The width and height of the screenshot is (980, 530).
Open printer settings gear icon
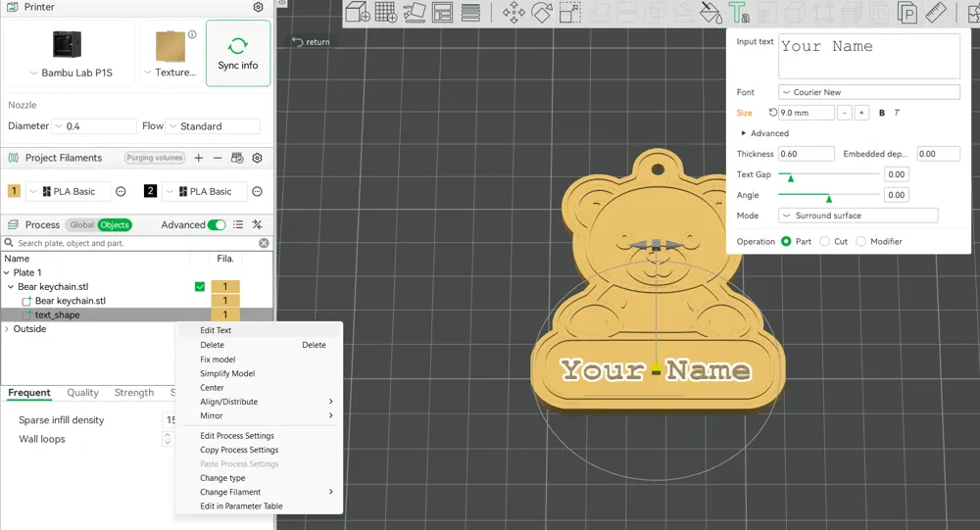point(258,7)
